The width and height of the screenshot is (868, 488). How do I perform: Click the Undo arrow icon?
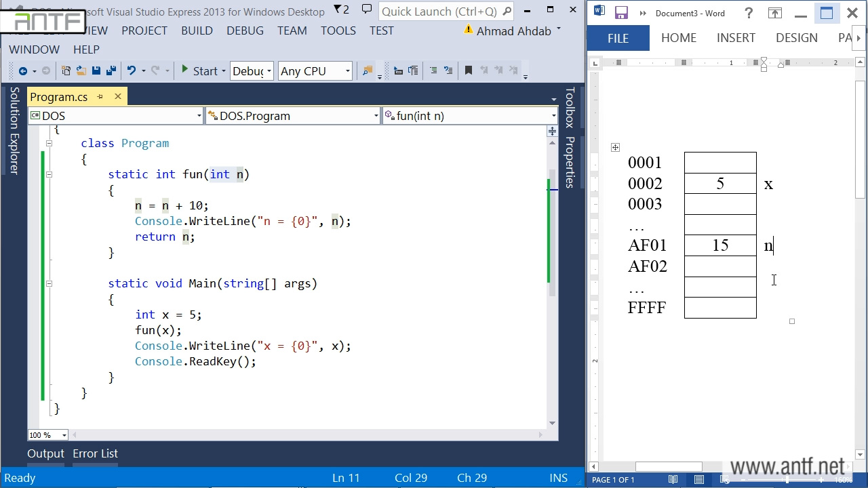tap(132, 70)
